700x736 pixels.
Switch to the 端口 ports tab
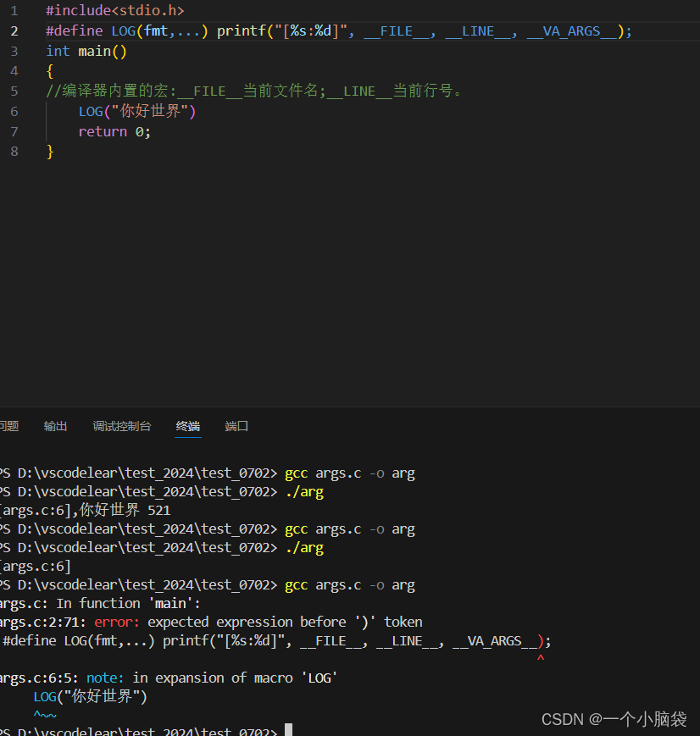[236, 426]
